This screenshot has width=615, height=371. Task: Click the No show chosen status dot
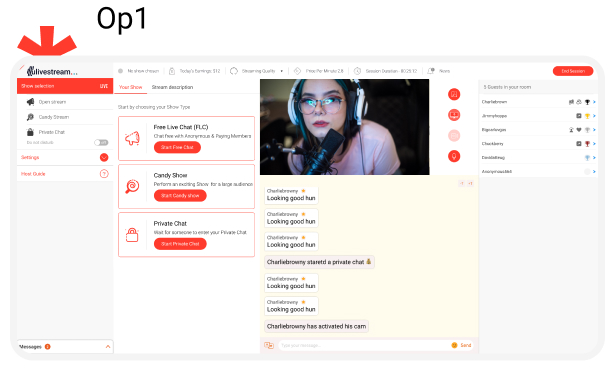(x=120, y=71)
